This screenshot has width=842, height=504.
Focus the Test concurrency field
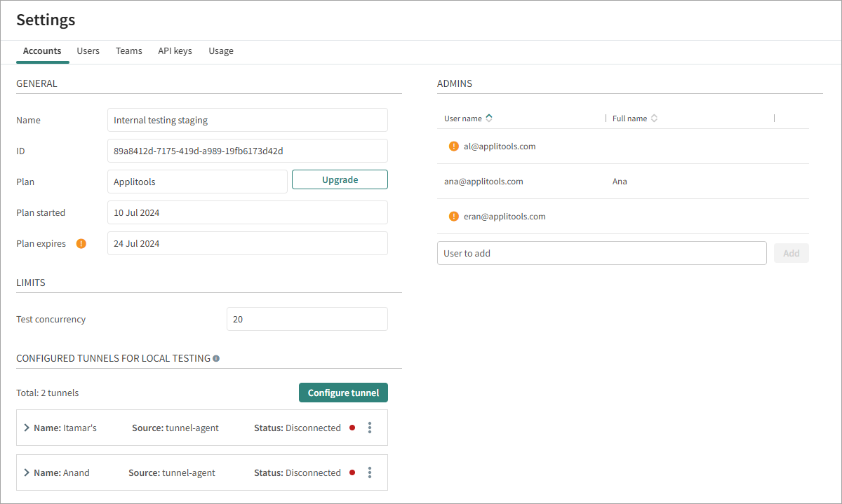coord(307,319)
